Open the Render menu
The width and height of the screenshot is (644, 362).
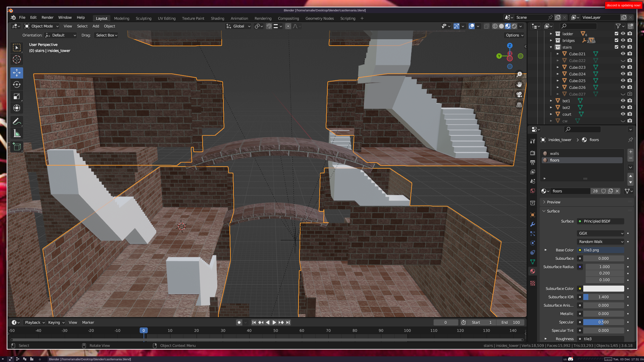click(47, 17)
